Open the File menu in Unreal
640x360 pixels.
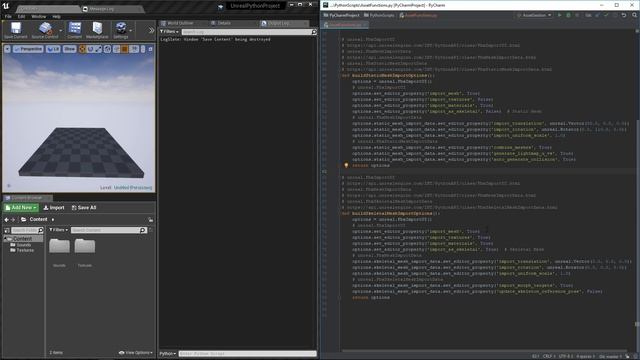tap(8, 16)
